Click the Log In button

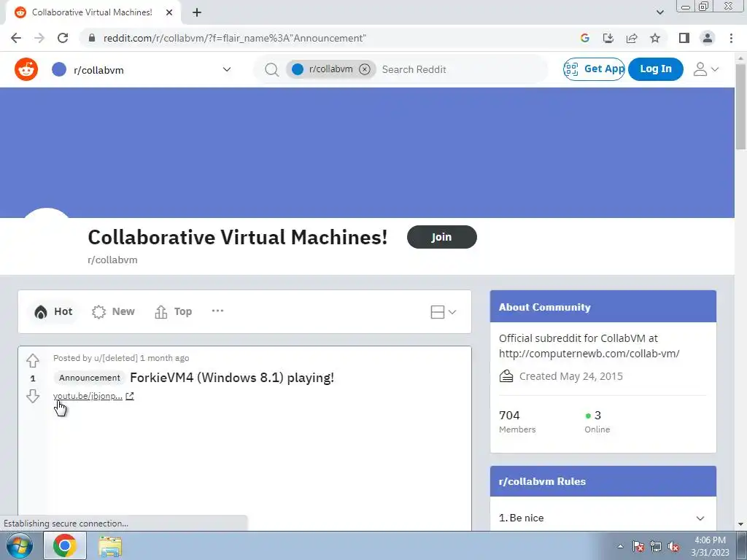[x=656, y=69]
